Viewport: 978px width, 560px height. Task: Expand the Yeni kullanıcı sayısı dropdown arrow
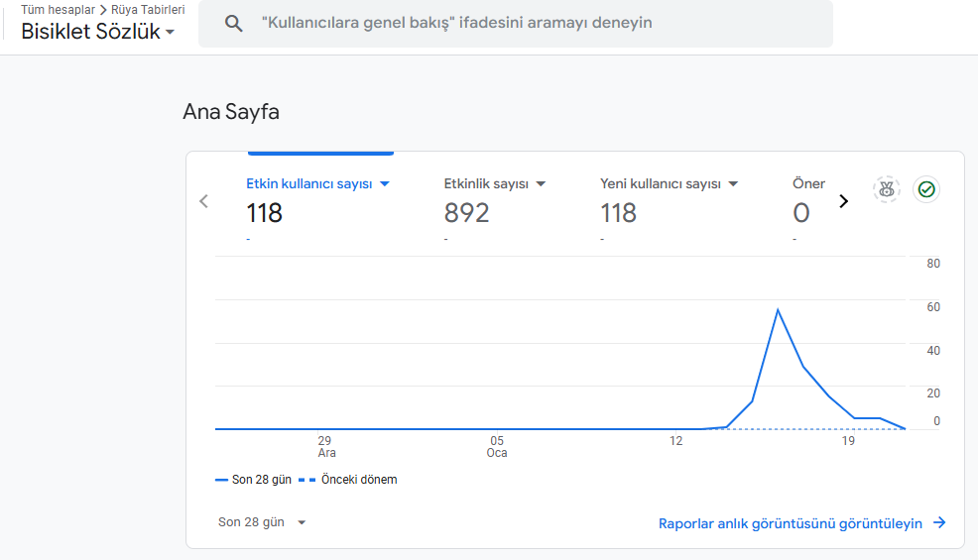(734, 184)
